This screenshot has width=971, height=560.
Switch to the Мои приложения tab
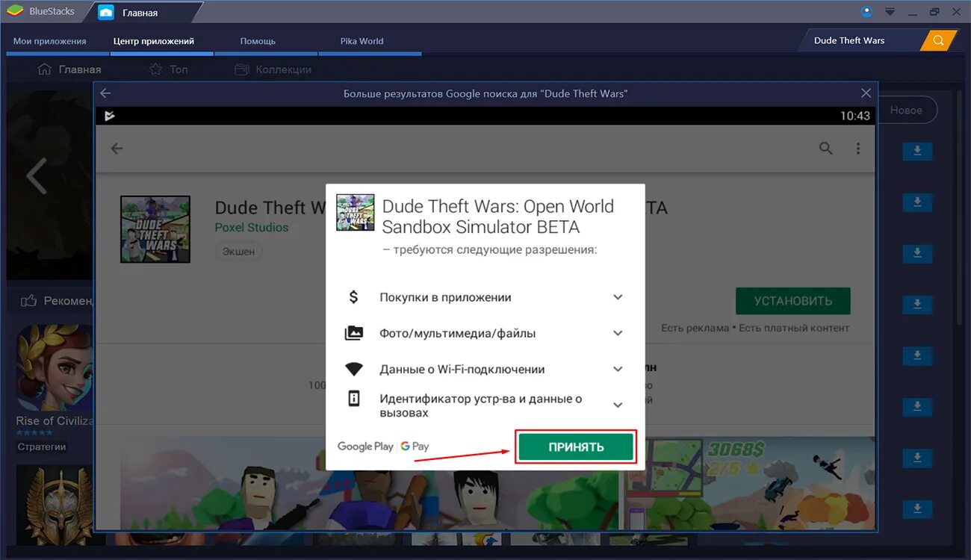(50, 41)
